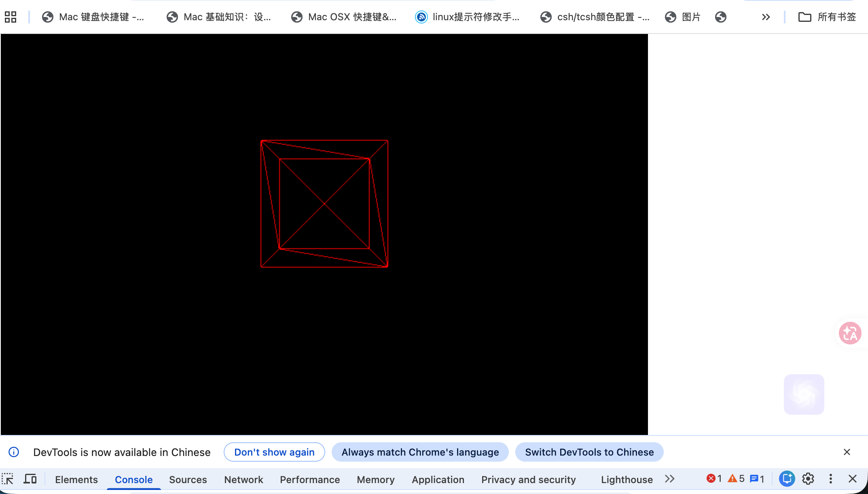Open the DevTools AI assistance icon
The image size is (868, 494).
tap(787, 479)
